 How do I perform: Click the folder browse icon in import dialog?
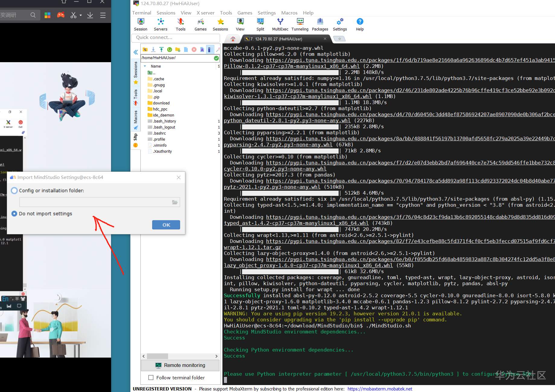(175, 202)
